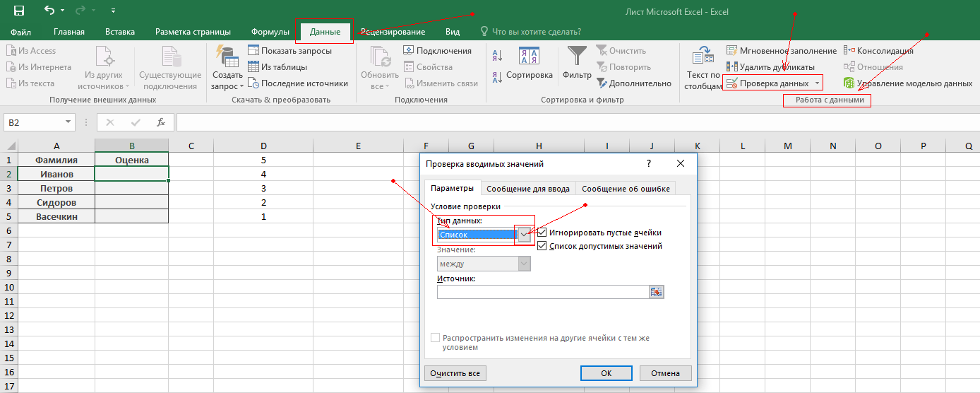
Task: Click Text to Columns (Текст по столбцам) icon
Action: coord(703,57)
